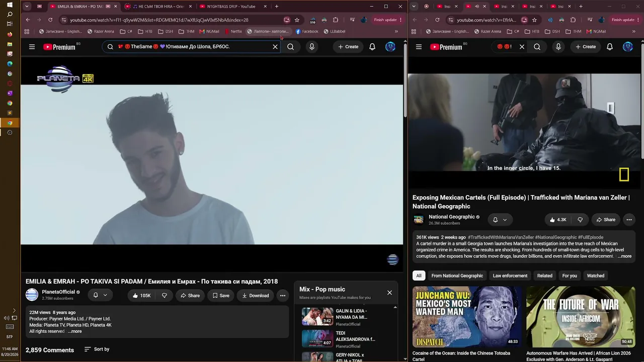Image resolution: width=644 pixels, height=362 pixels.
Task: Open more actions for National Geographic video
Action: click(629, 220)
